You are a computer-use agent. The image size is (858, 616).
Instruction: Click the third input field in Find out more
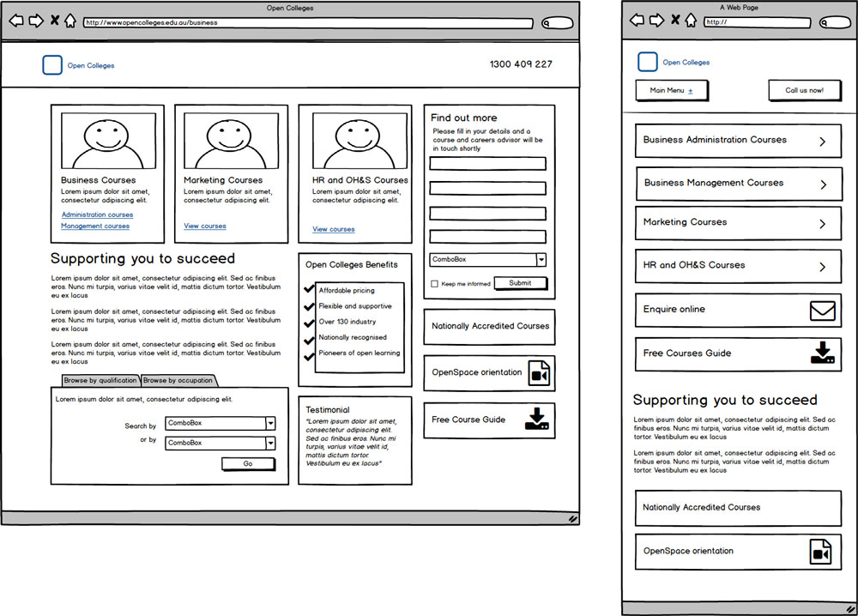point(487,214)
